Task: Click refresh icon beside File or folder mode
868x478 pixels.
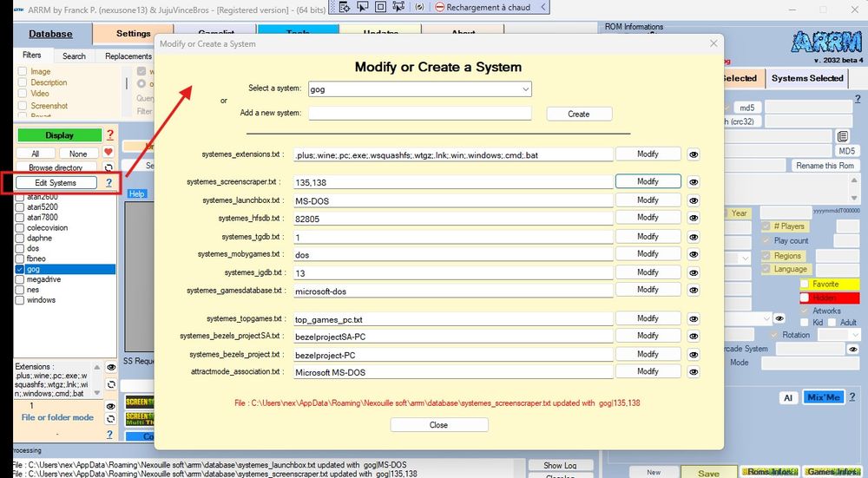Action: [x=111, y=419]
